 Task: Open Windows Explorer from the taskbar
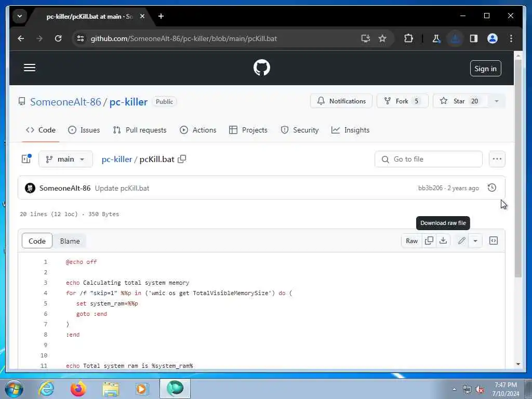(x=111, y=389)
